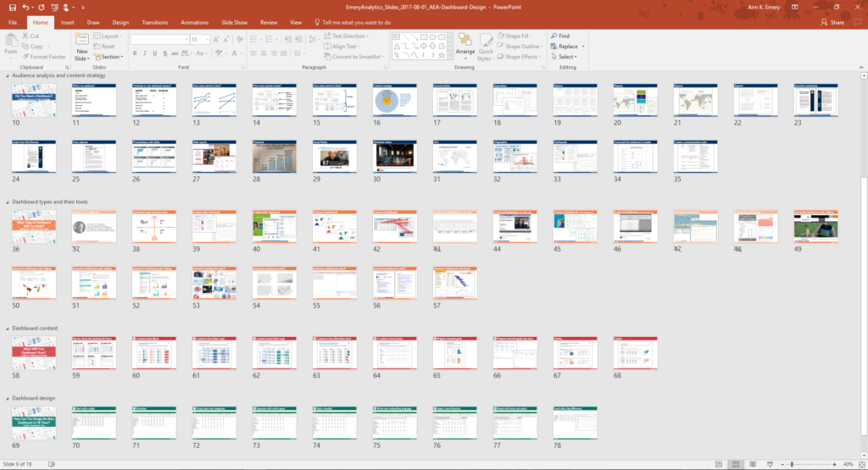Open Arrange objects icon

coord(465,41)
